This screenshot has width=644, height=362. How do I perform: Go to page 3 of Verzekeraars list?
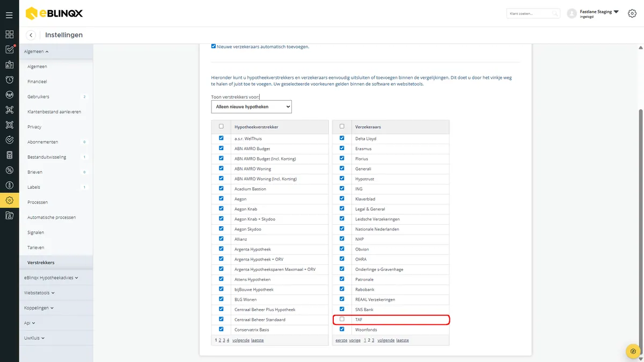click(x=373, y=340)
